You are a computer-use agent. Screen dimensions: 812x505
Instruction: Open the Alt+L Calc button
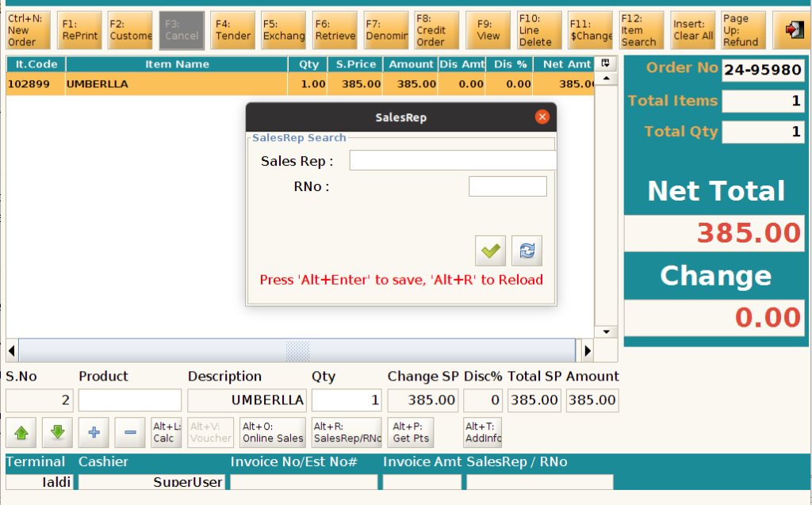[x=167, y=433]
